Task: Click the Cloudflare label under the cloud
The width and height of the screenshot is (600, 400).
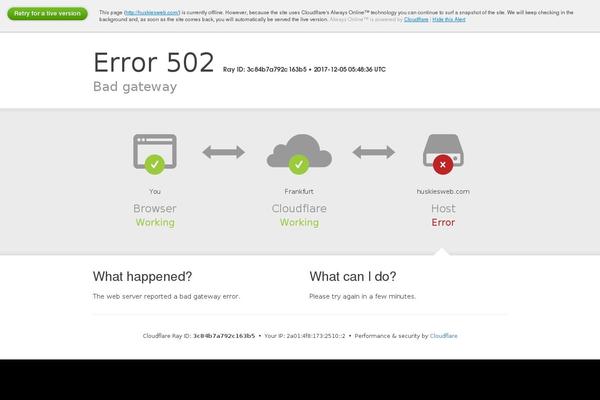Action: tap(299, 209)
